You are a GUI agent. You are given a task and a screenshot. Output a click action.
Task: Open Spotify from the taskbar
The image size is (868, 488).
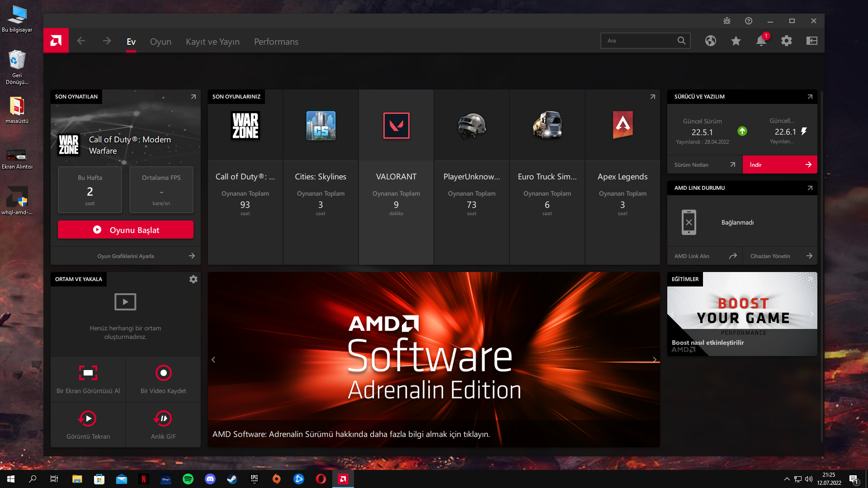coord(188,479)
